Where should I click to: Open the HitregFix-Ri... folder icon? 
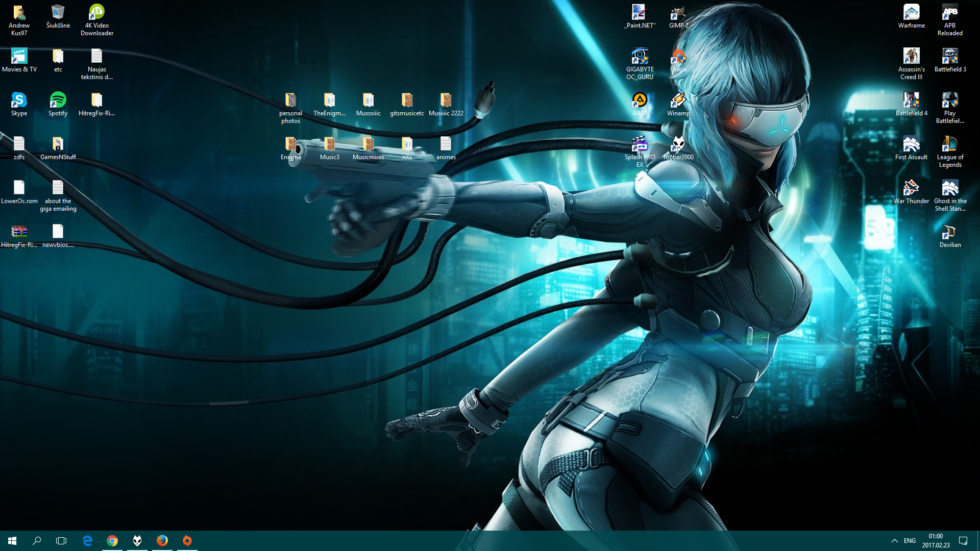96,105
